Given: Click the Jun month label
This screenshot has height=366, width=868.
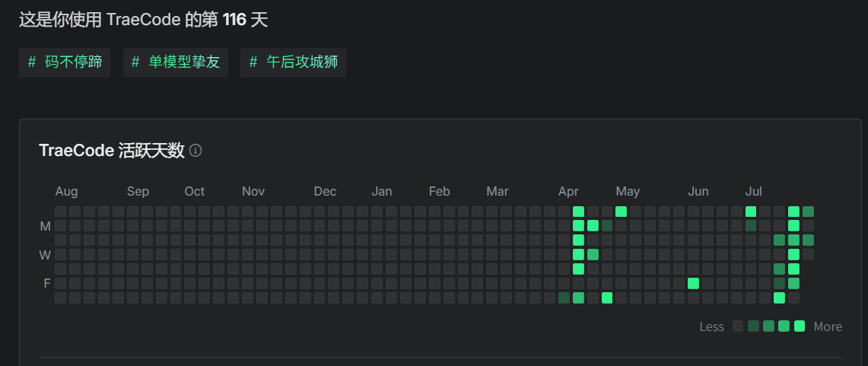Looking at the screenshot, I should pyautogui.click(x=698, y=192).
